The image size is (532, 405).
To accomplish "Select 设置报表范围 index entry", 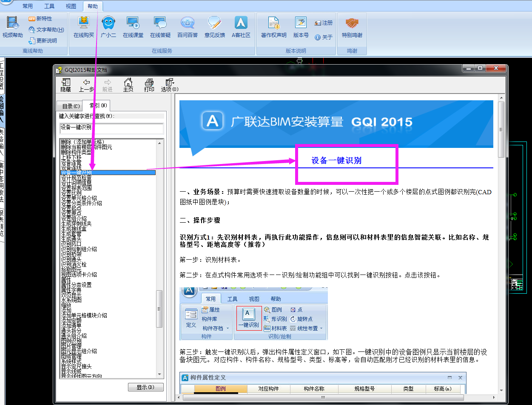I will click(76, 188).
